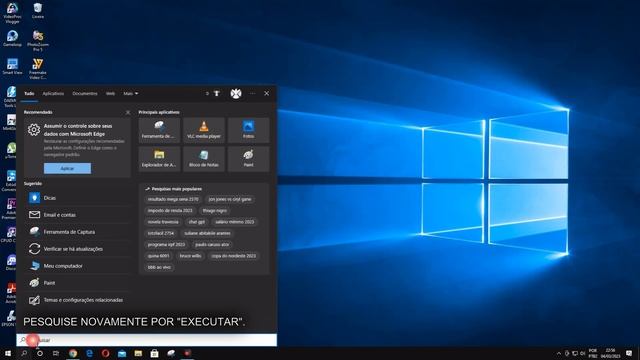The height and width of the screenshot is (360, 640).
Task: Click the Aplicar button
Action: pos(67,168)
